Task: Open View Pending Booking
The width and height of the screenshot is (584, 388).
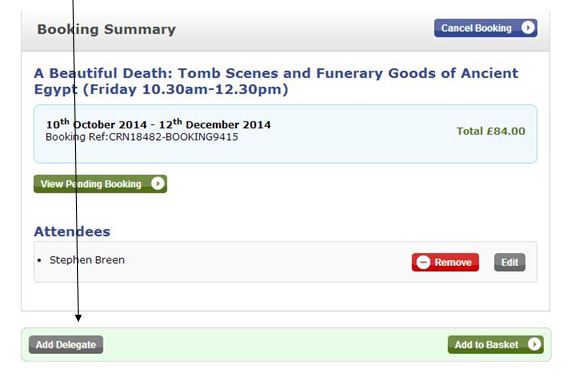Action: coord(100,184)
